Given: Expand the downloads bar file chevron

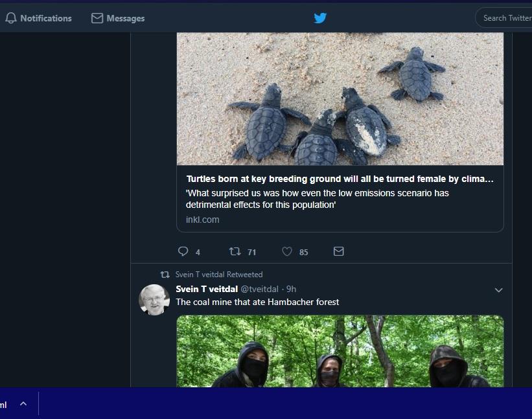Looking at the screenshot, I should pos(23,403).
